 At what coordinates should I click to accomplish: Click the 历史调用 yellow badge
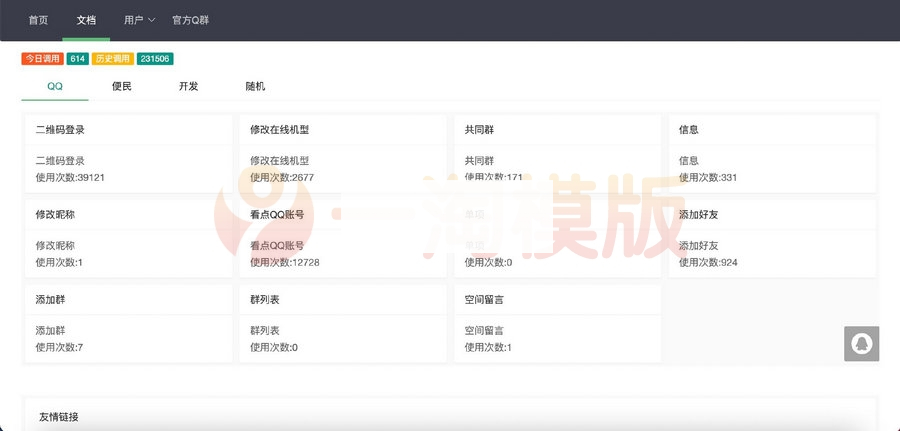coord(112,59)
